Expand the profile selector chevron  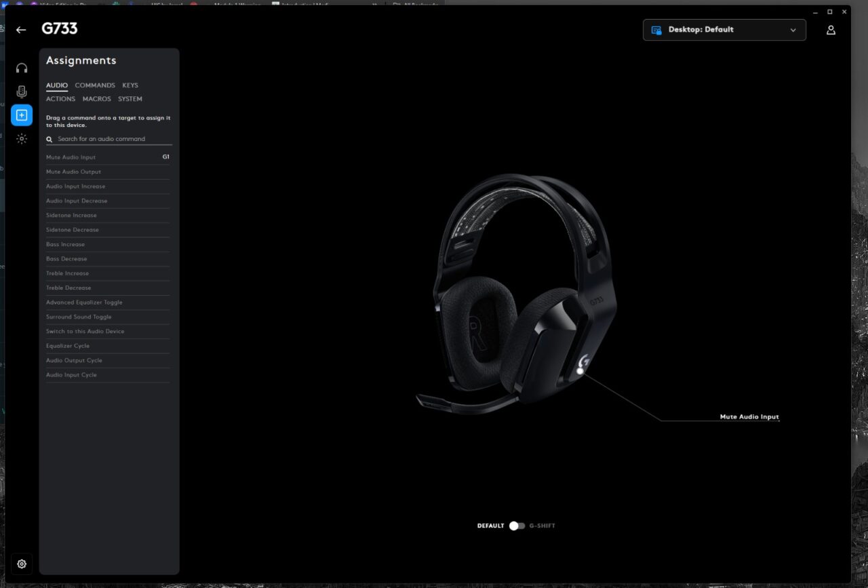pos(792,30)
